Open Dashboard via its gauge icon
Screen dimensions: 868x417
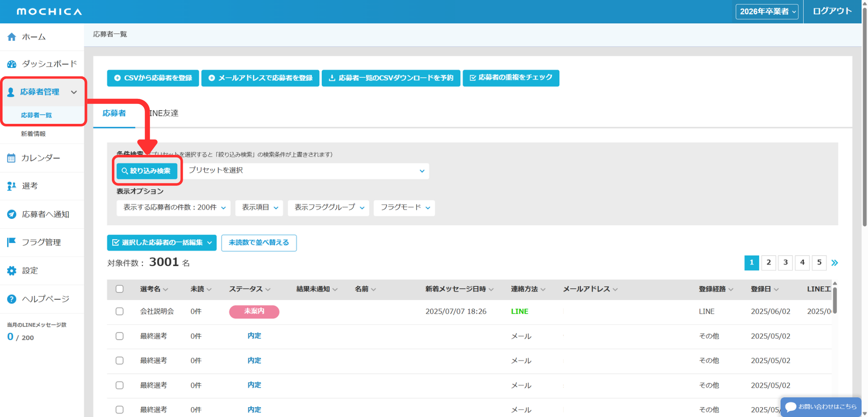12,64
